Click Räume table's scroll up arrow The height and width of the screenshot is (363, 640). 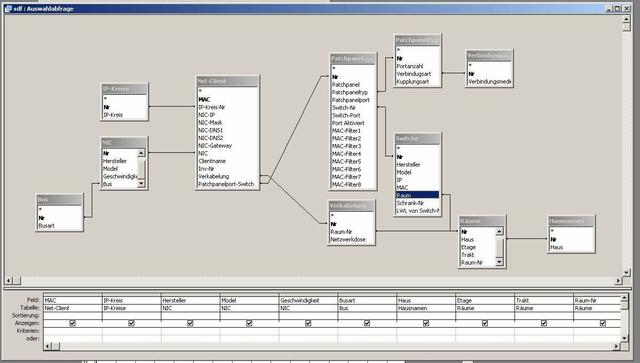click(x=499, y=232)
